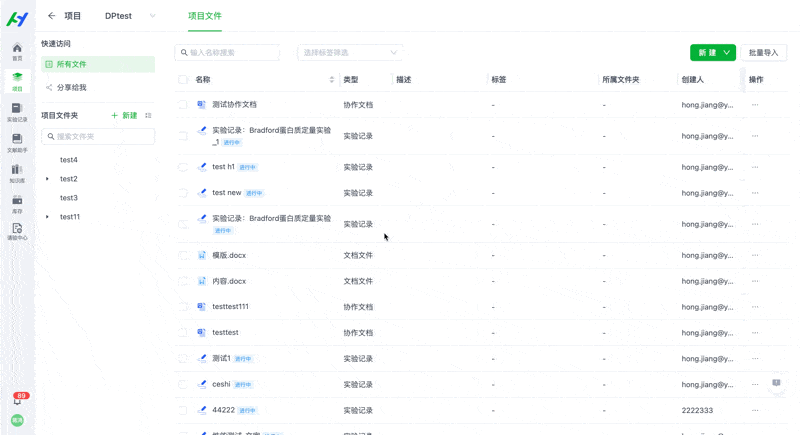Click the 类型 column header

click(351, 80)
